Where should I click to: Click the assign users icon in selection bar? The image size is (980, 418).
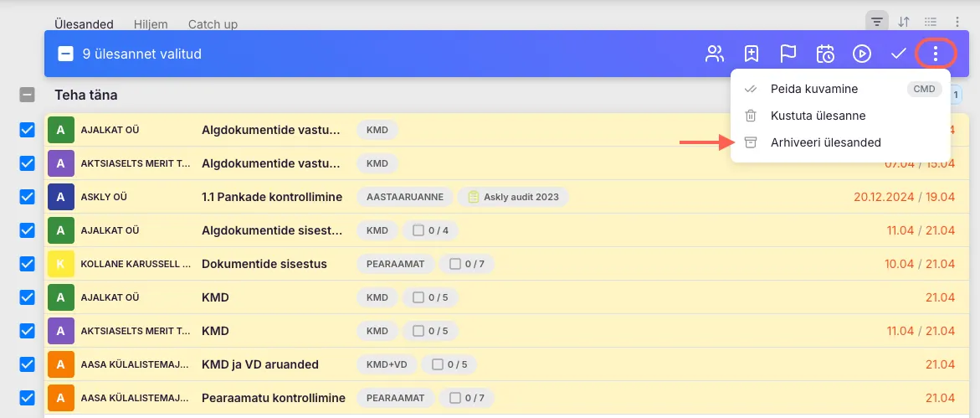[714, 54]
